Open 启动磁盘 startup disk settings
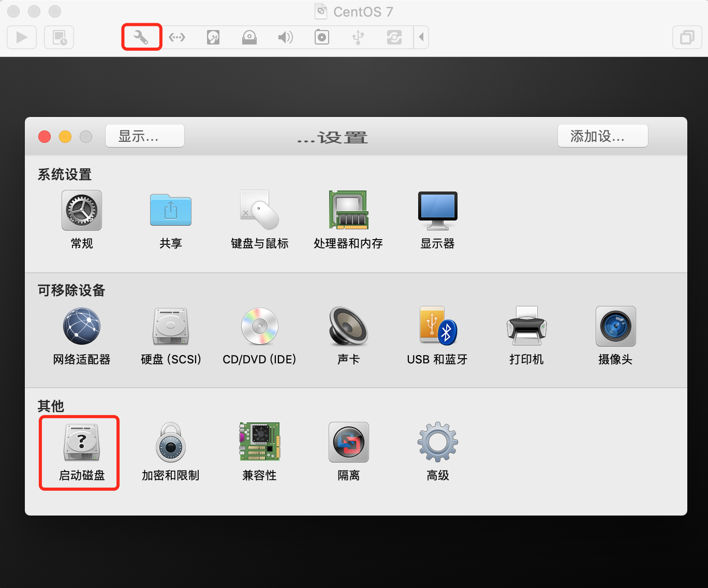708x588 pixels. [x=82, y=452]
